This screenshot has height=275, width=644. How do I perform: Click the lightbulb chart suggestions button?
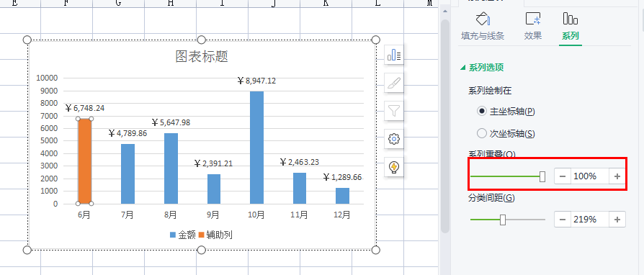click(x=394, y=167)
